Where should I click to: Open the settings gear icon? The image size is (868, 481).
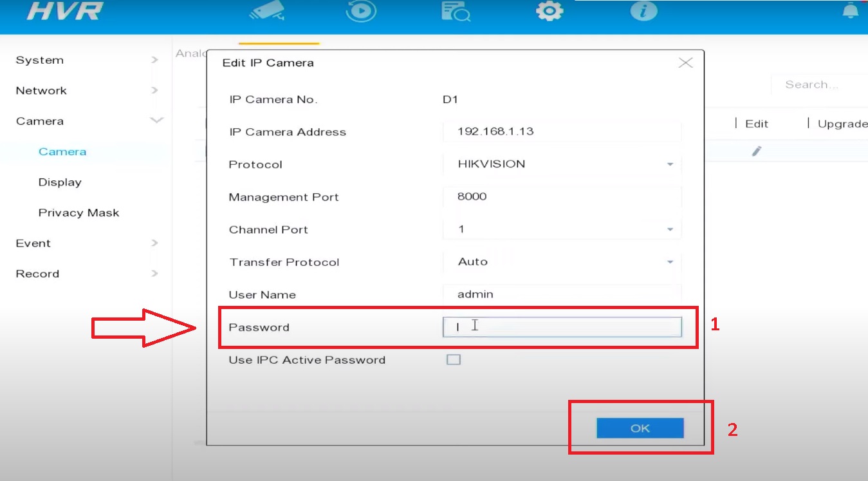click(x=548, y=12)
